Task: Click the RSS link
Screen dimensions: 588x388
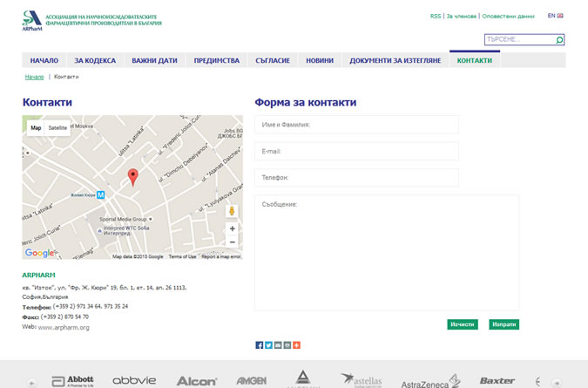Action: point(436,17)
